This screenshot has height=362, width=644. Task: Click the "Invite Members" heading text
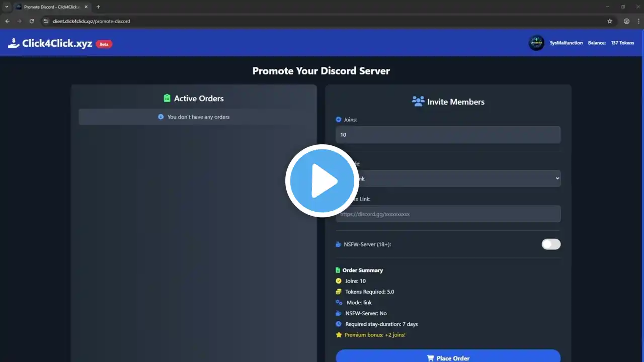coord(456,102)
